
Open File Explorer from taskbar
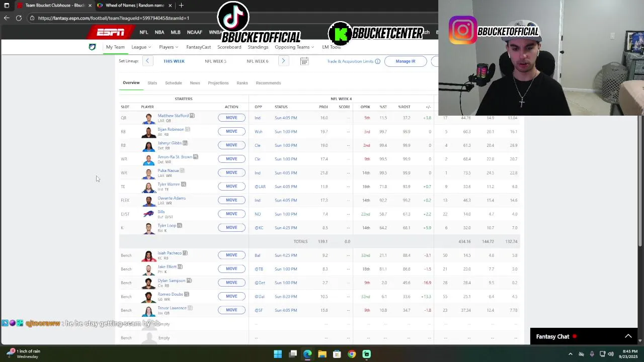coord(322,354)
